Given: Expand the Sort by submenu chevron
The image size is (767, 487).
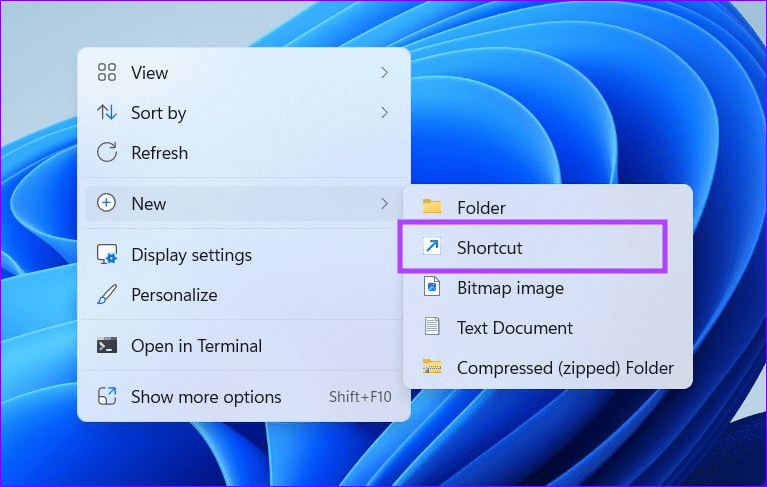Looking at the screenshot, I should click(x=384, y=112).
